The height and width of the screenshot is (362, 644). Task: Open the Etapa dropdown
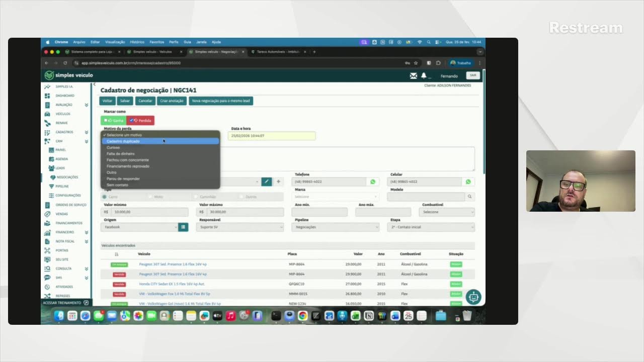(432, 227)
